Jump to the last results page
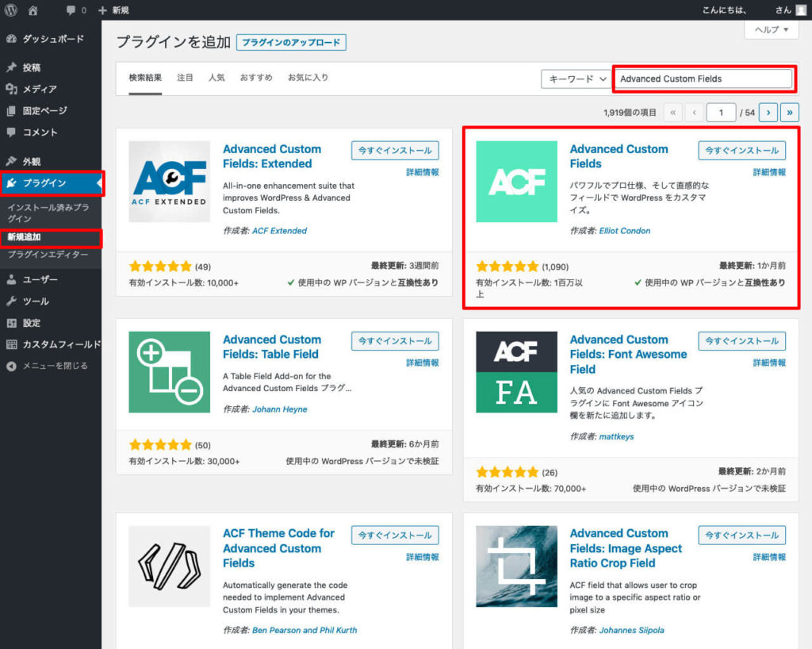This screenshot has width=812, height=649. tap(789, 113)
